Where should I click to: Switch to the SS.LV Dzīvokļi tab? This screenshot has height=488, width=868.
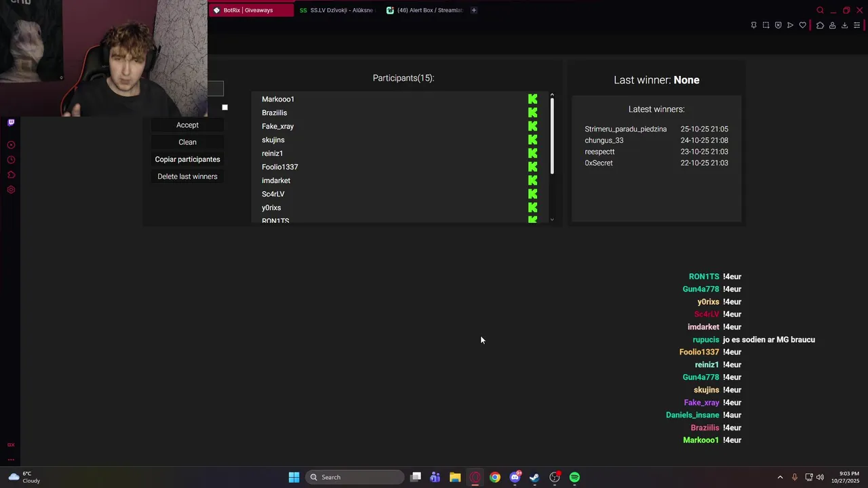click(x=336, y=10)
